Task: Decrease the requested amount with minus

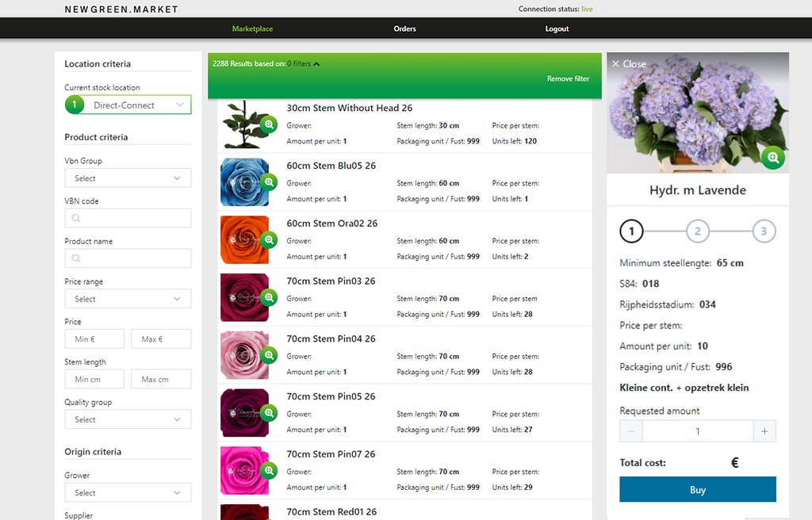Action: [x=631, y=431]
